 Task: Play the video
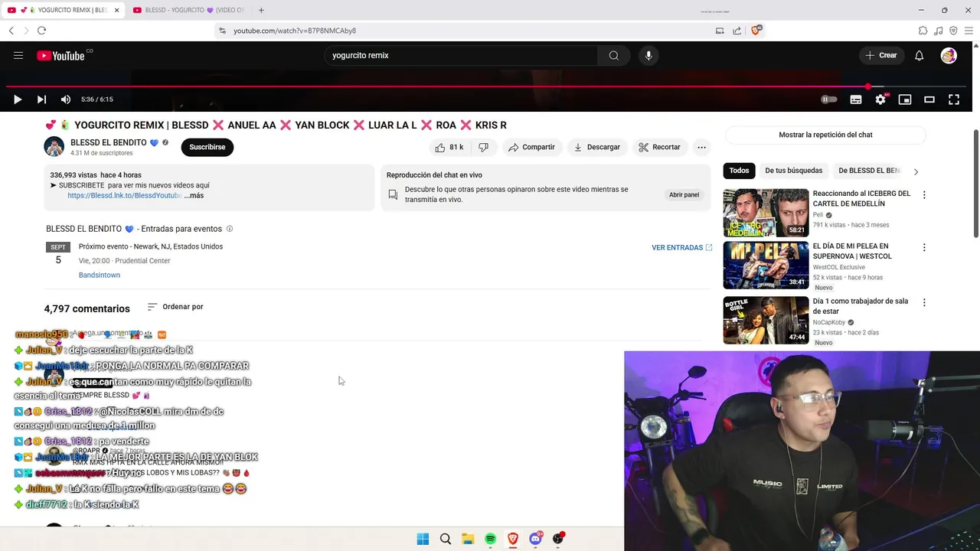tap(18, 99)
